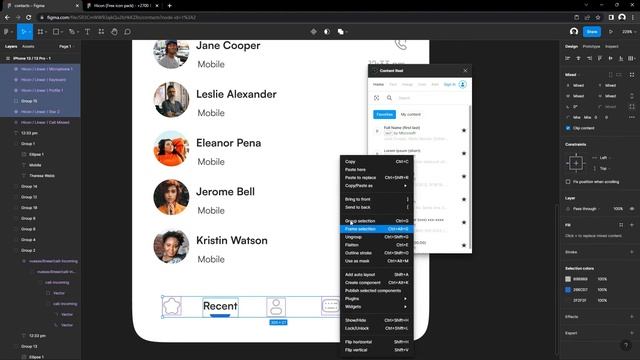Toggle favorite star for Full Name item
Viewport: 640px width, 360px height.
(464, 131)
